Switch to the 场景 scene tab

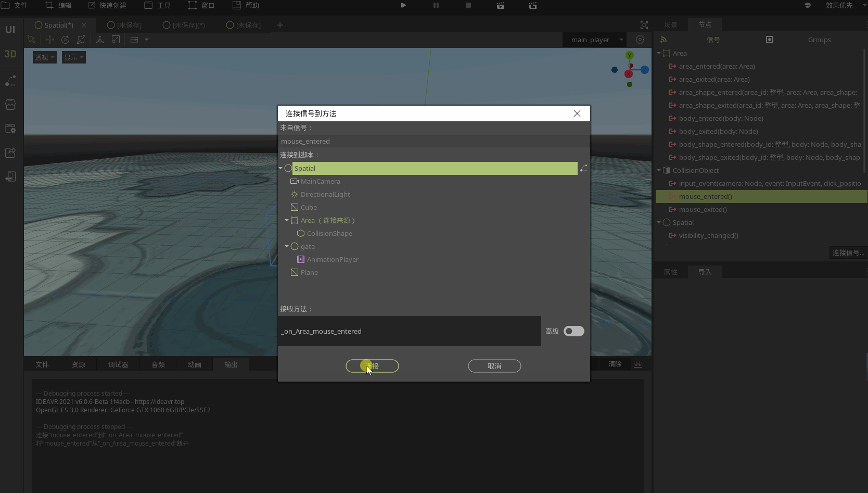[x=671, y=24]
